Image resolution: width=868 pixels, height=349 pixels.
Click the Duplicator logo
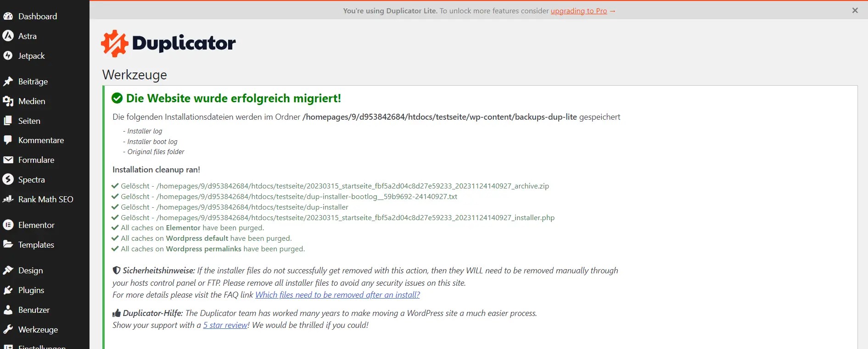coord(168,44)
